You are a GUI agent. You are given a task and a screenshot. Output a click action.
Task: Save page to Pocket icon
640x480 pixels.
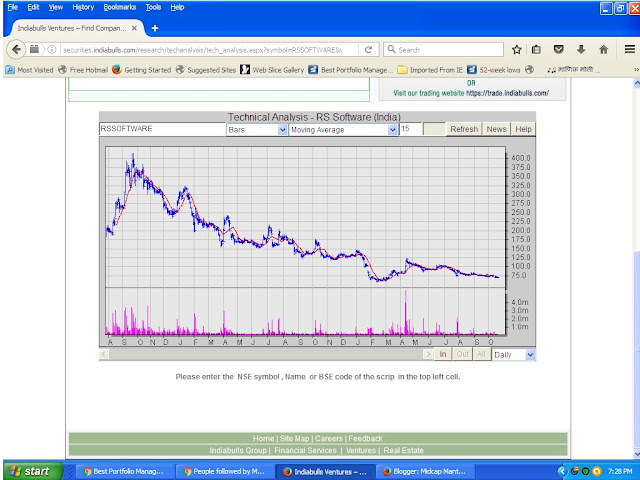(558, 50)
